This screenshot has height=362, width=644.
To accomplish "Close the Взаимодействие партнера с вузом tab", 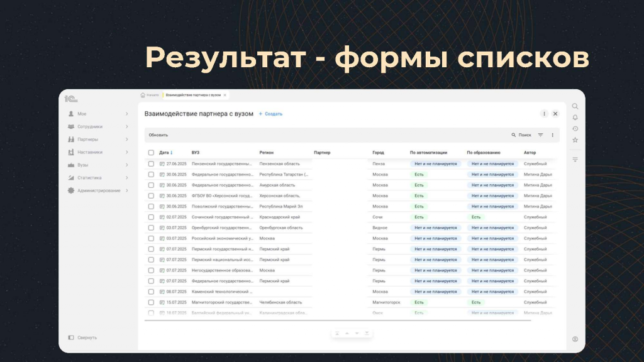I will (x=225, y=96).
